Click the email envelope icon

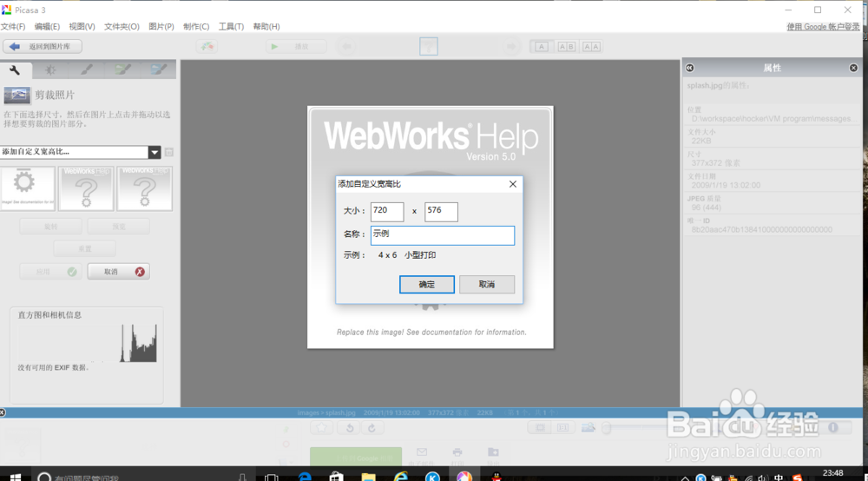click(422, 452)
